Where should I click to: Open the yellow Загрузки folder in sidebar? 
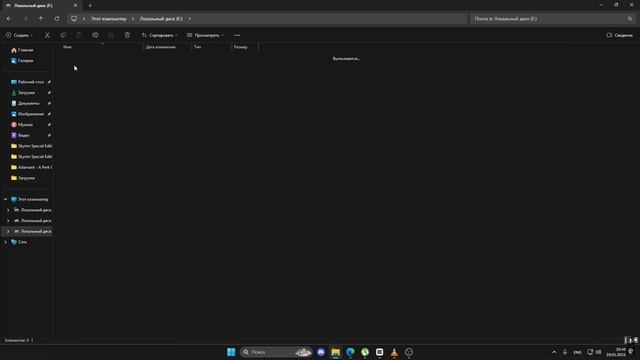[23, 178]
